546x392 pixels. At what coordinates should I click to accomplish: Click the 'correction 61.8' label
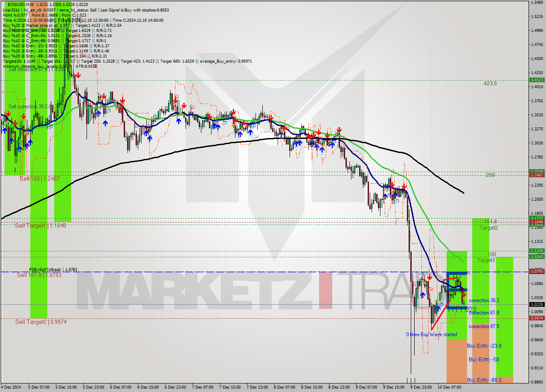484,313
